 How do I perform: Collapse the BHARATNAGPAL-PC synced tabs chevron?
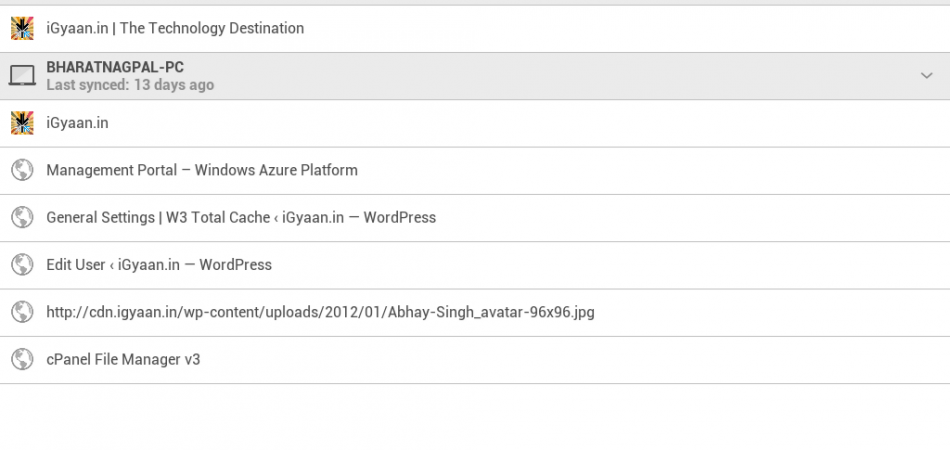[x=926, y=76]
